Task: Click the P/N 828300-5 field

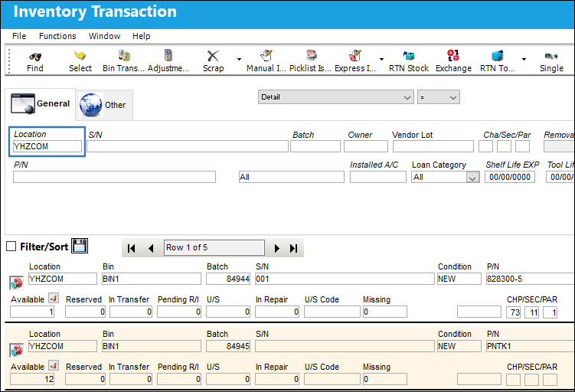Action: 531,279
